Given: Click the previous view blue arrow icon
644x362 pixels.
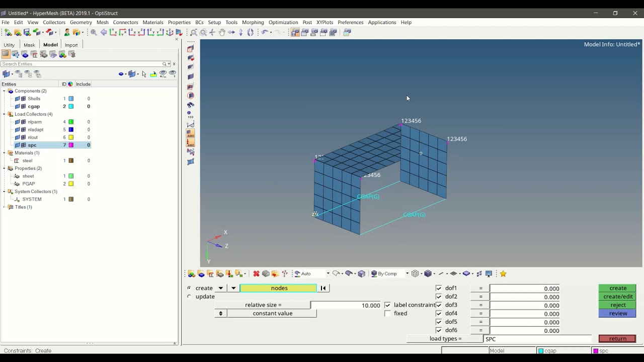Looking at the screenshot, I should click(x=104, y=32).
